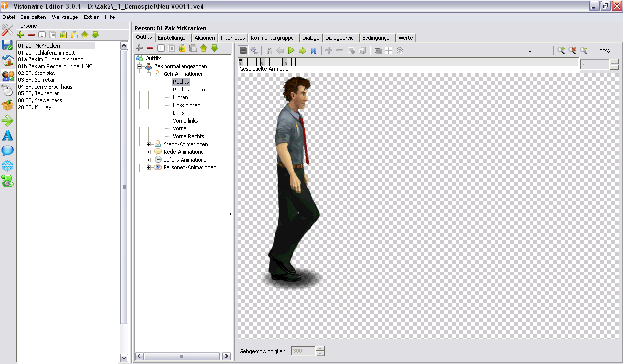This screenshot has width=623, height=364.
Task: Select the 'Links hinten' walk animation
Action: [186, 105]
